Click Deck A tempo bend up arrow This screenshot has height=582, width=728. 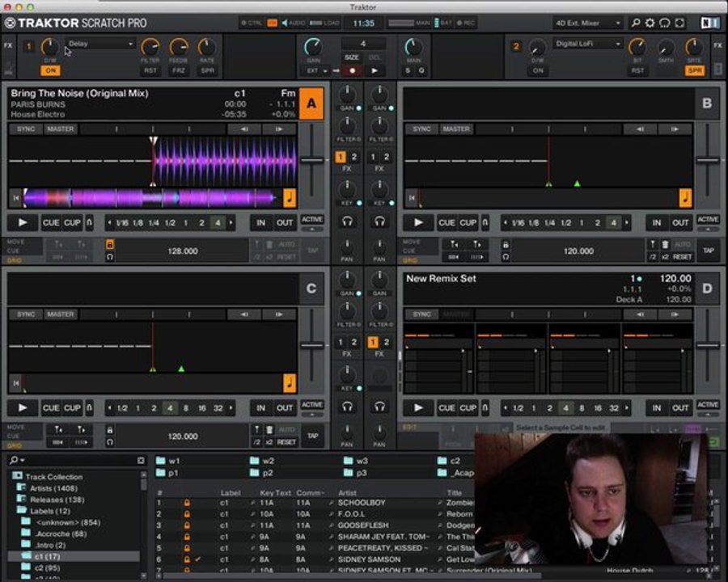(x=279, y=129)
